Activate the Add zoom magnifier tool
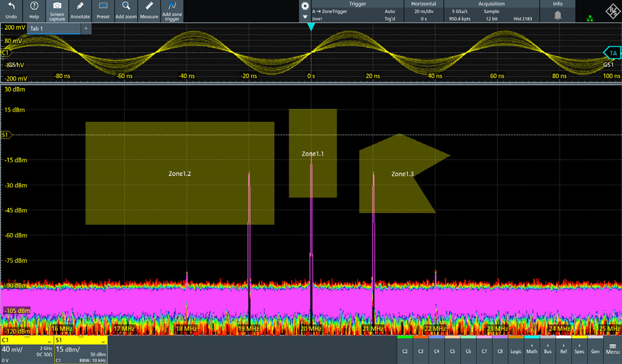 pyautogui.click(x=126, y=11)
